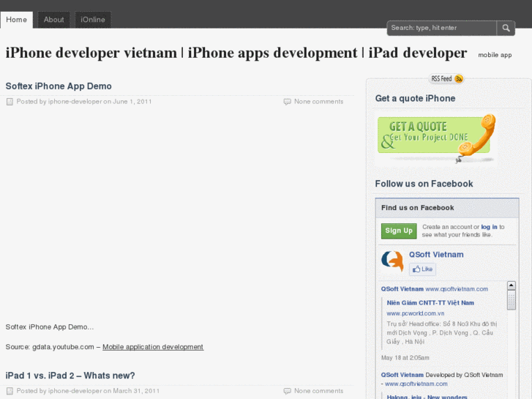
Task: Click post icon beside June 1, 2011
Action: tap(10, 102)
